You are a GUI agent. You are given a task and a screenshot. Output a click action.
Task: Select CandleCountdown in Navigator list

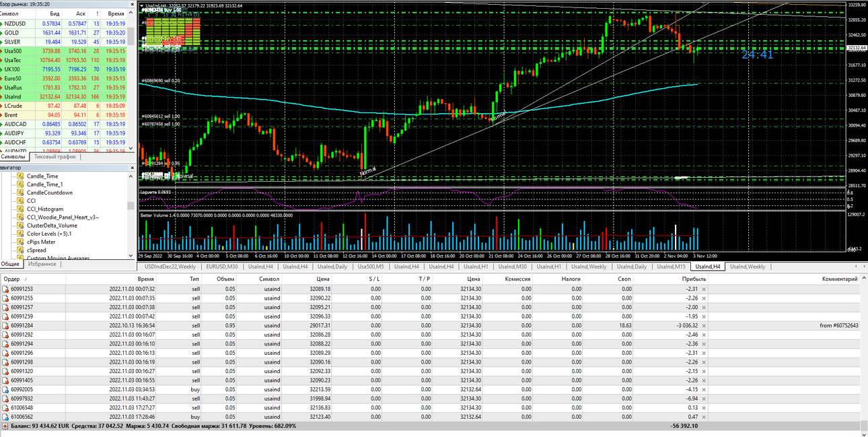49,193
